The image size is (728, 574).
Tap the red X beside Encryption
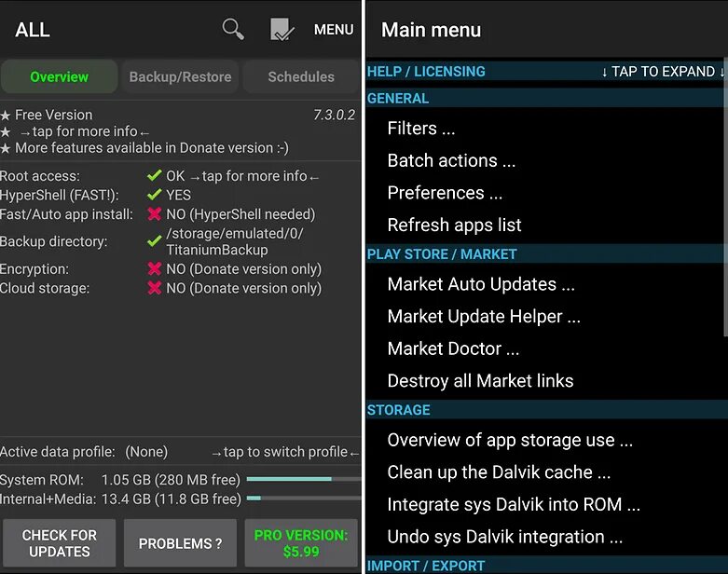[x=154, y=268]
